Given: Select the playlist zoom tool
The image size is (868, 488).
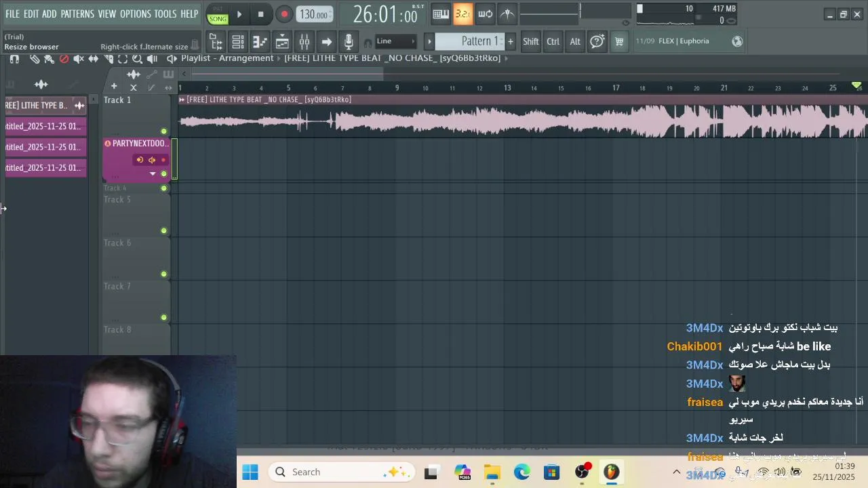Looking at the screenshot, I should click(137, 59).
